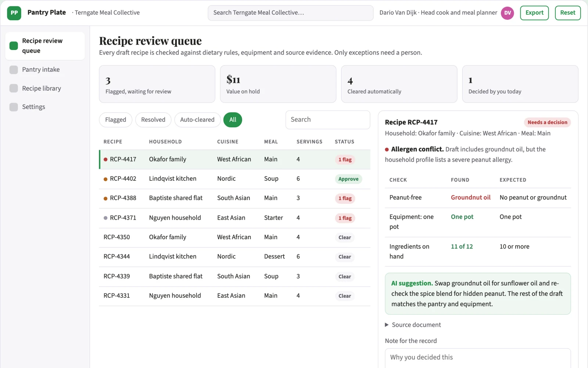Screen dimensions: 588x368
Task: Click the Cleared automatically card
Action: [x=399, y=84]
